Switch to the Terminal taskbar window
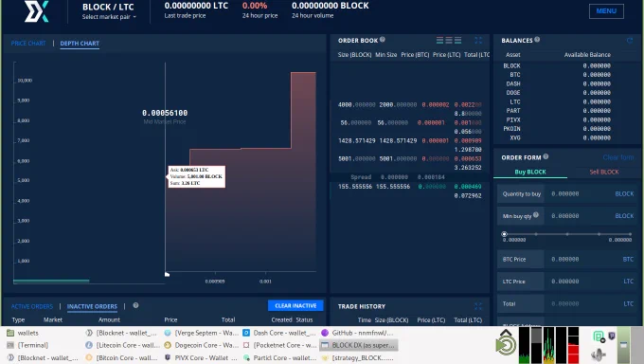Viewport: 644px width, 364px height. 27,345
